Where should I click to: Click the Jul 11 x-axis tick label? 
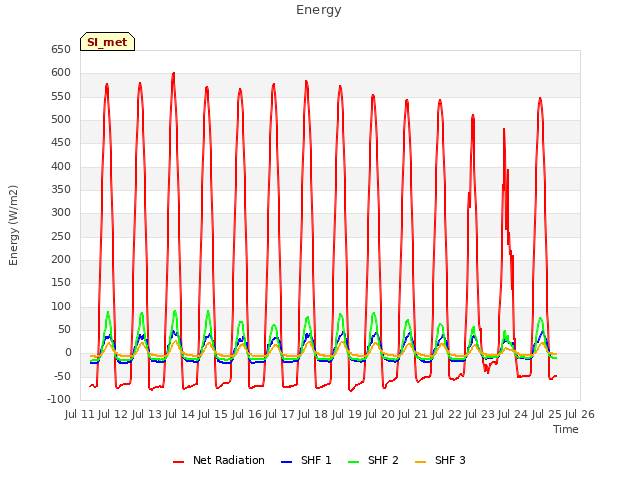tap(80, 415)
